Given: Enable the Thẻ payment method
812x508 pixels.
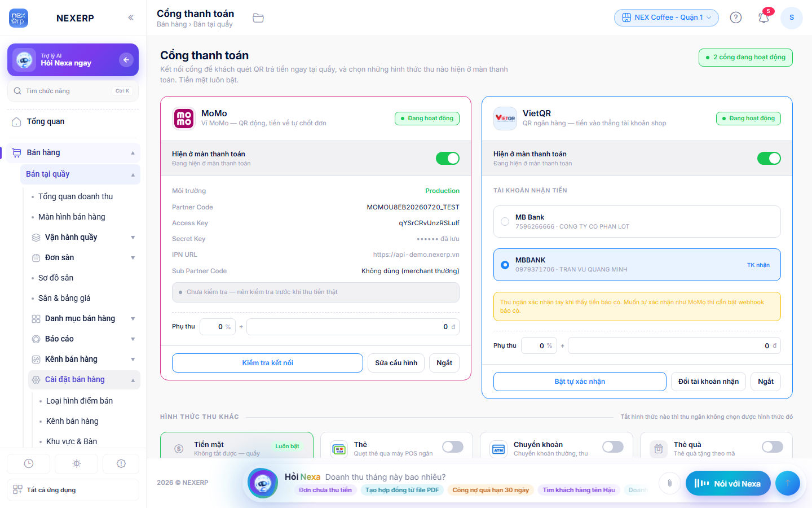Looking at the screenshot, I should [x=453, y=447].
